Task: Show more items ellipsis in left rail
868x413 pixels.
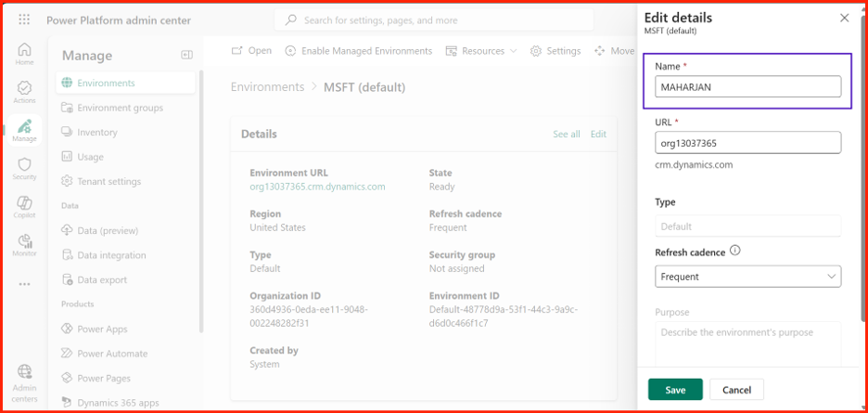Action: 24,284
